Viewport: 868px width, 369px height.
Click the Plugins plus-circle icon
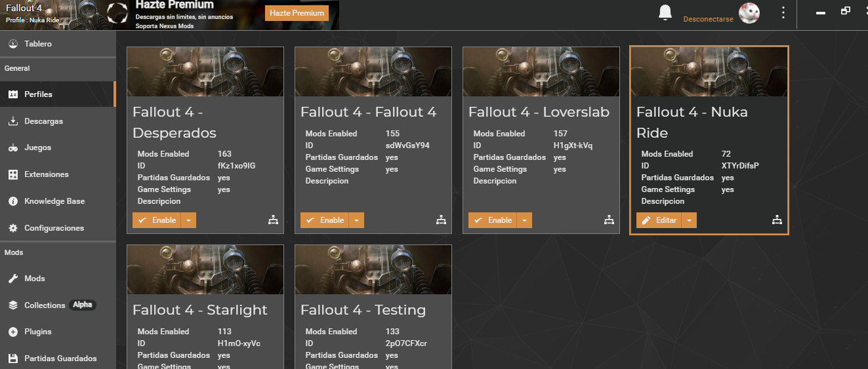(12, 332)
